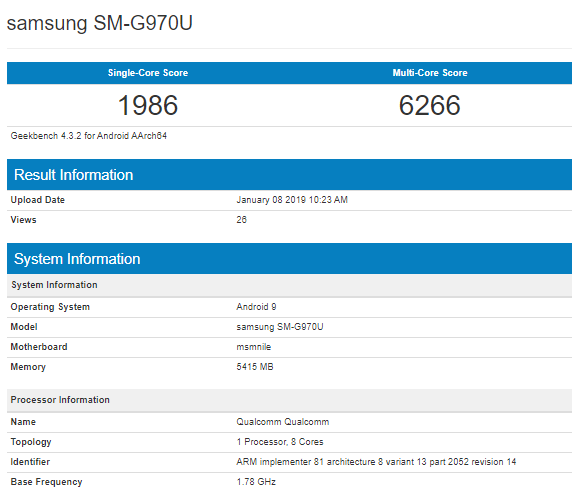The height and width of the screenshot is (497, 578).
Task: Click the Model label
Action: tap(24, 327)
